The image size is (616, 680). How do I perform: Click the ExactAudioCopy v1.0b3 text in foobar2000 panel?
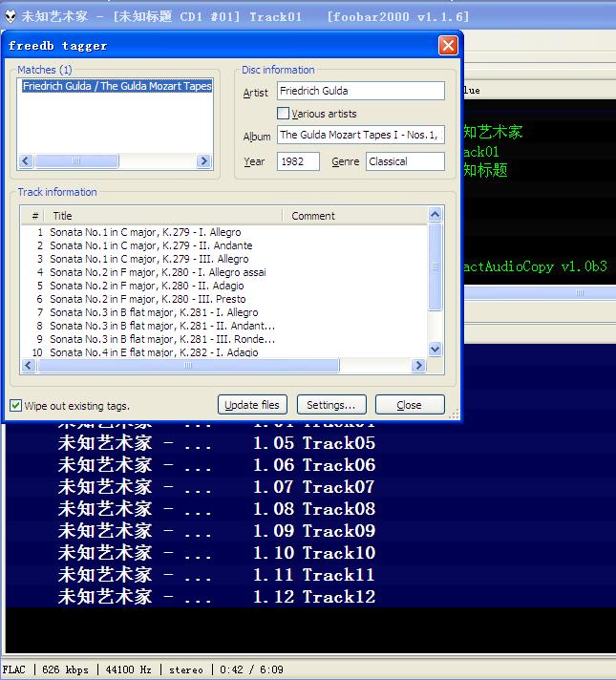pyautogui.click(x=536, y=266)
